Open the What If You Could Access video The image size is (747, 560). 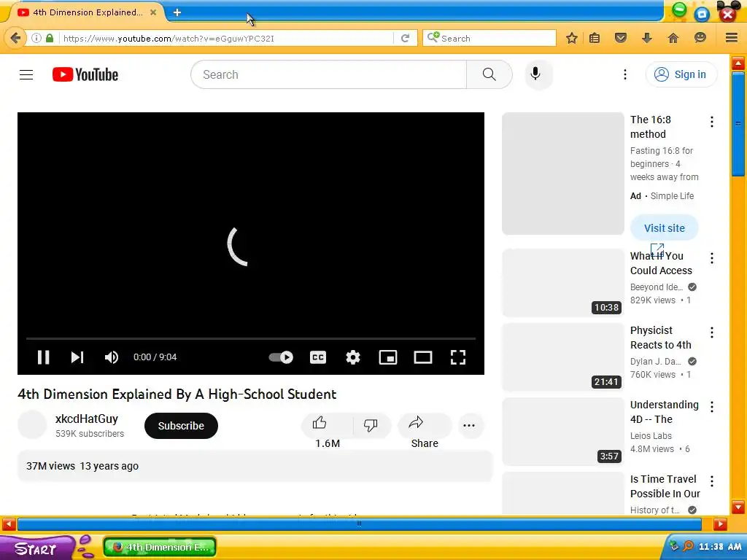pos(661,263)
